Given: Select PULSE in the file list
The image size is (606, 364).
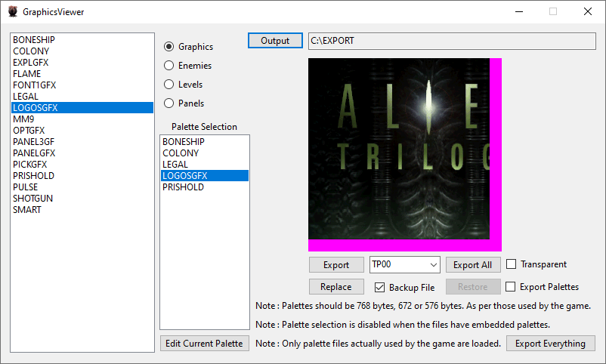Looking at the screenshot, I should (x=82, y=187).
